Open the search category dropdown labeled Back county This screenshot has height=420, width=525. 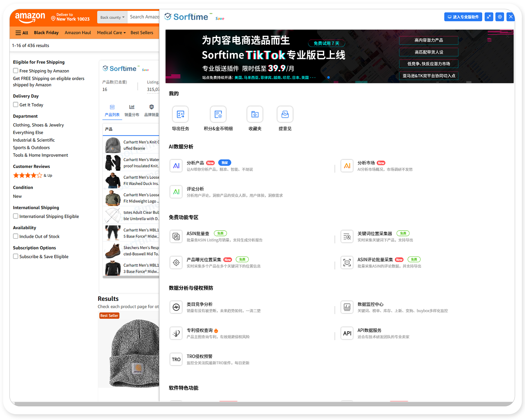pyautogui.click(x=112, y=17)
